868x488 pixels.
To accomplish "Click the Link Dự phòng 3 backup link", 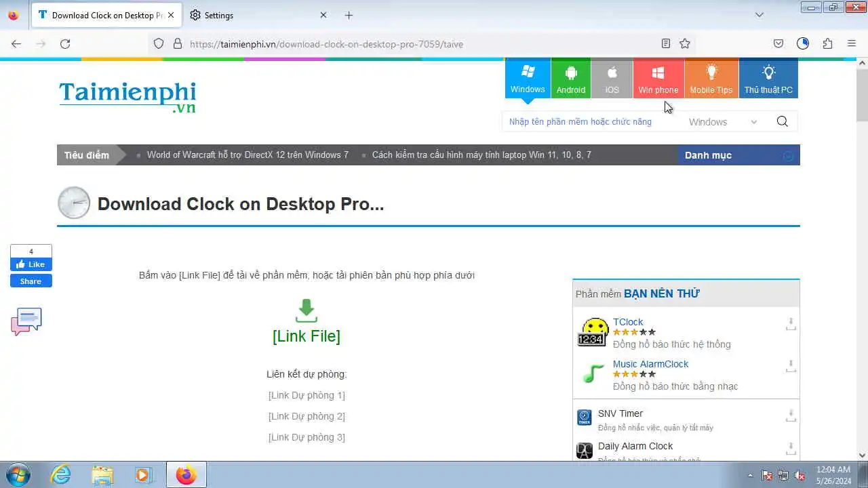I will point(307,437).
